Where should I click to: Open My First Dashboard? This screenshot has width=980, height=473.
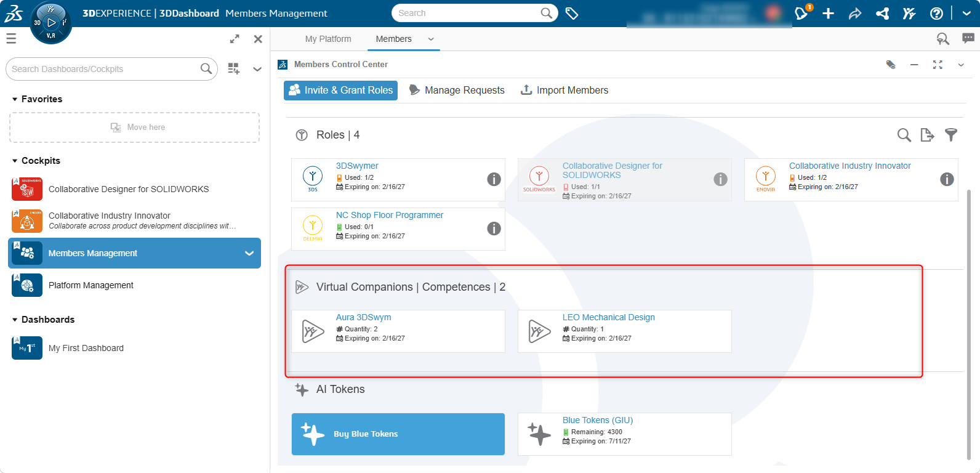click(x=134, y=348)
